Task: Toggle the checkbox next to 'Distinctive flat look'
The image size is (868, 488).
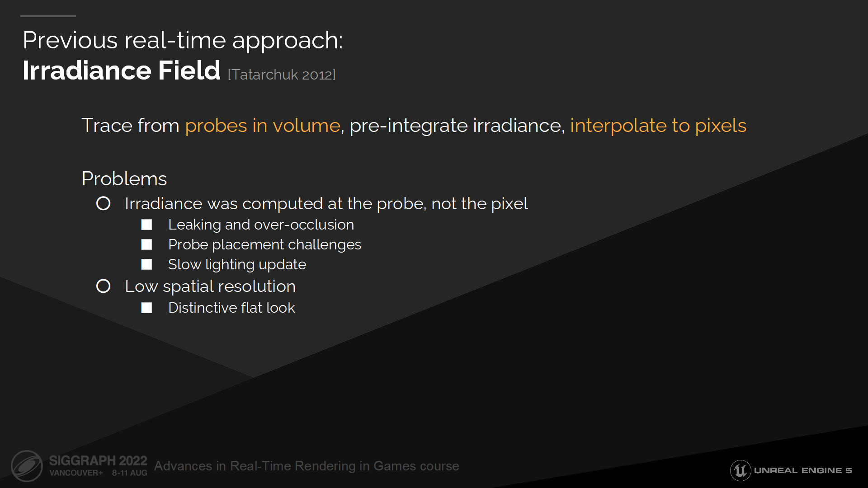Action: [148, 308]
